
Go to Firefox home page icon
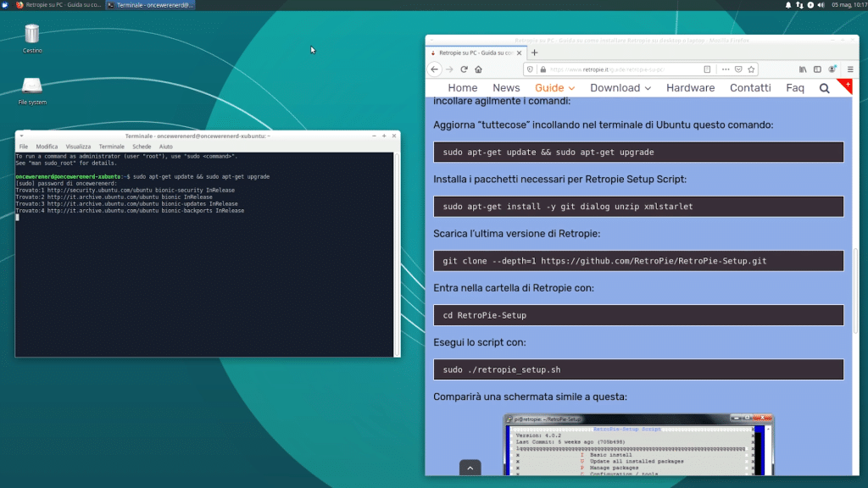click(x=478, y=69)
